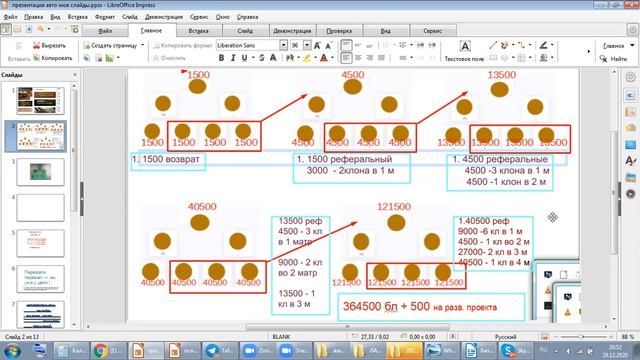Click the fill color bucket icon
This screenshot has height=360, width=640.
point(543,58)
